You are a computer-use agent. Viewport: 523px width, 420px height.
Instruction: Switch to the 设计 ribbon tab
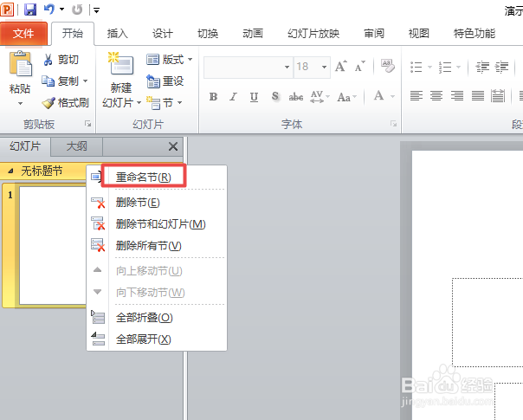[163, 34]
